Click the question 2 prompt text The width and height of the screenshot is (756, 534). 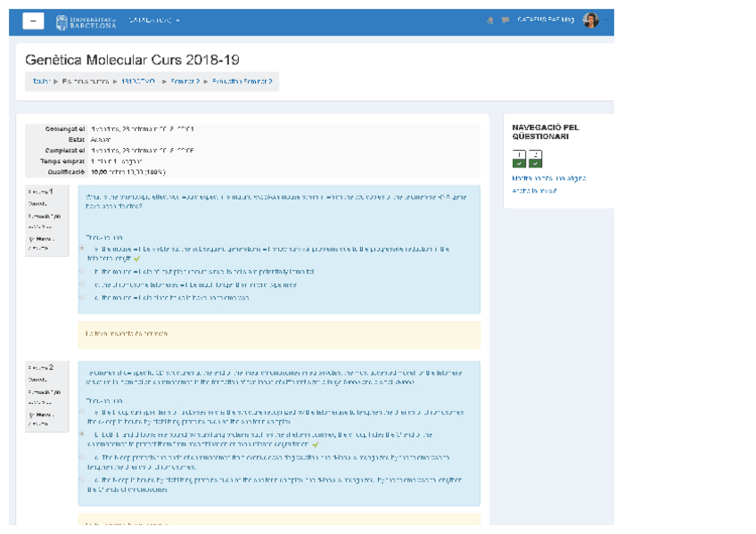point(275,377)
